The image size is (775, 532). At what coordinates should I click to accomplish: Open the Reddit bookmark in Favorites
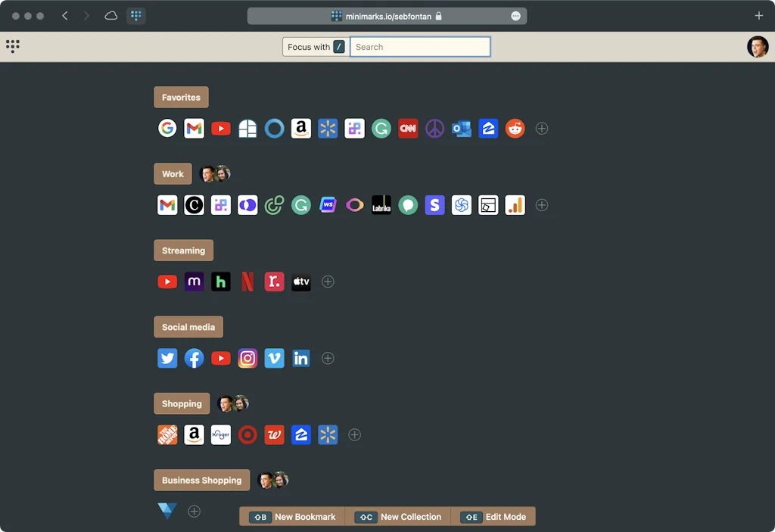(x=515, y=129)
